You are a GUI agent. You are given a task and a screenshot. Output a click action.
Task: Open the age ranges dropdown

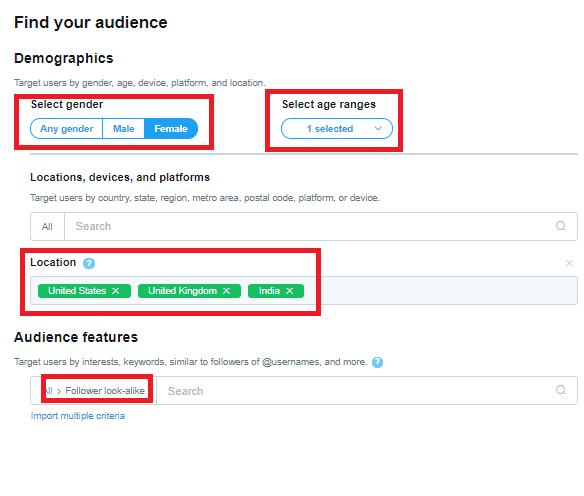pos(337,129)
